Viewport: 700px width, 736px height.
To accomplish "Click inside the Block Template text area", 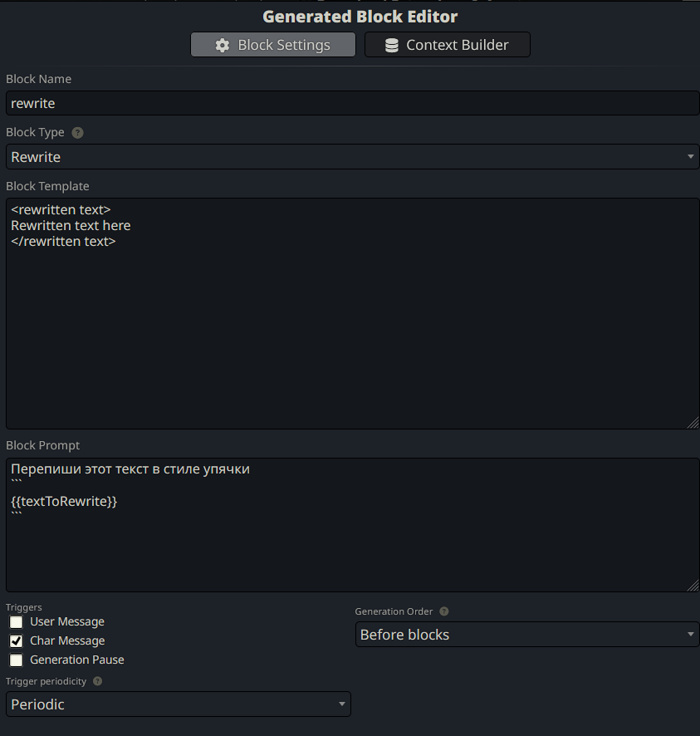I will (352, 313).
